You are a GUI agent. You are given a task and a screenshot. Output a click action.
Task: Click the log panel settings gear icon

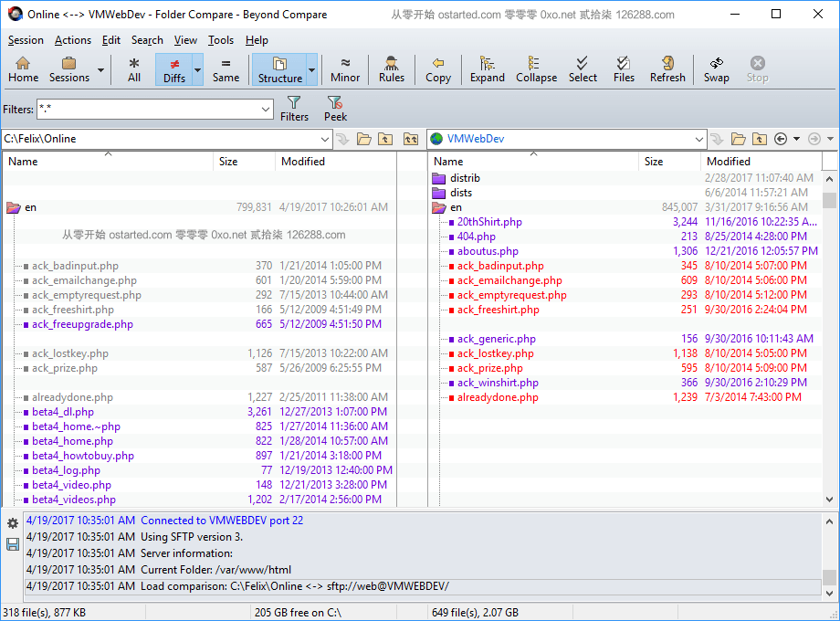pos(13,523)
